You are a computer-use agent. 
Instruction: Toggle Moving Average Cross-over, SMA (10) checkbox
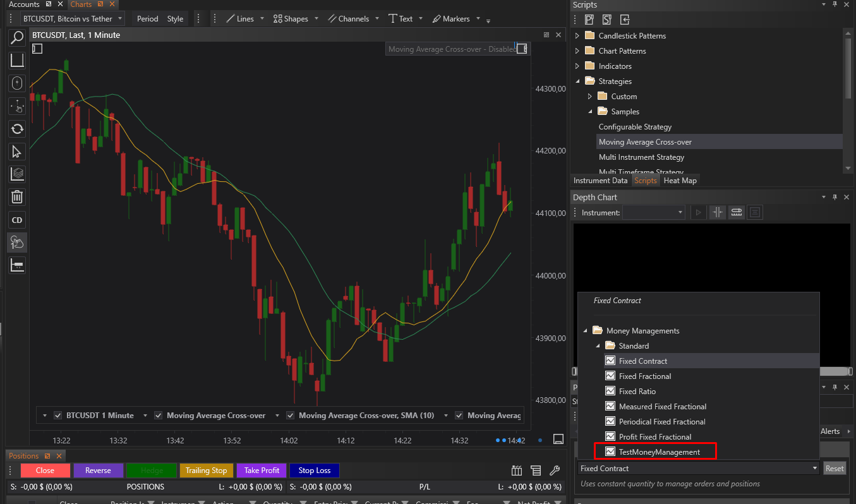tap(291, 416)
